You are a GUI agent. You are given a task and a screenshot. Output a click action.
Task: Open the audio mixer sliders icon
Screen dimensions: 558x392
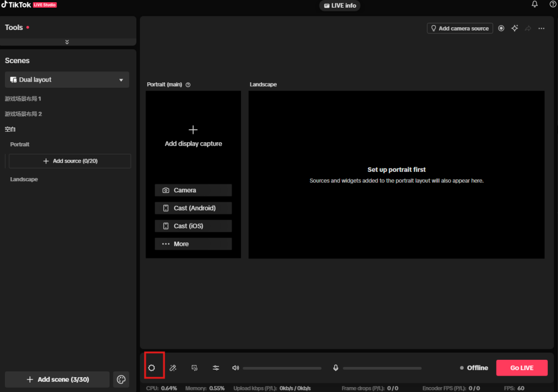(x=216, y=368)
